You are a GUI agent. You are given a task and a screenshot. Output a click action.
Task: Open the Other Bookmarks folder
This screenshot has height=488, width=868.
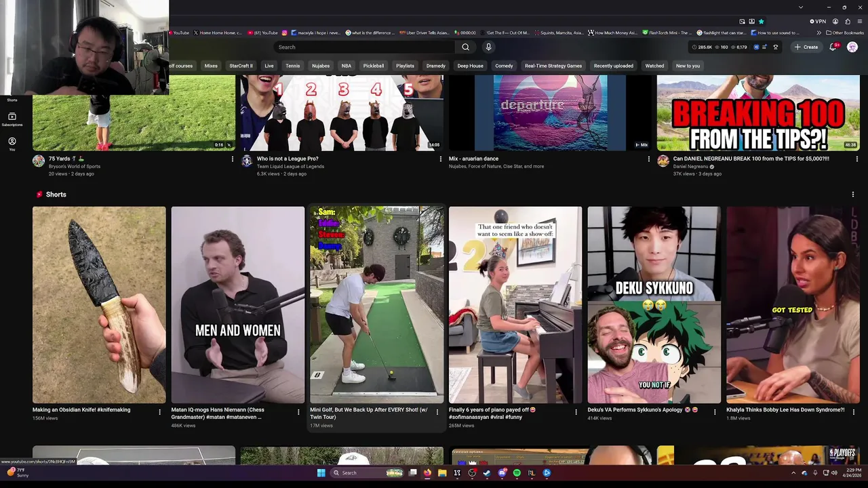(x=845, y=33)
